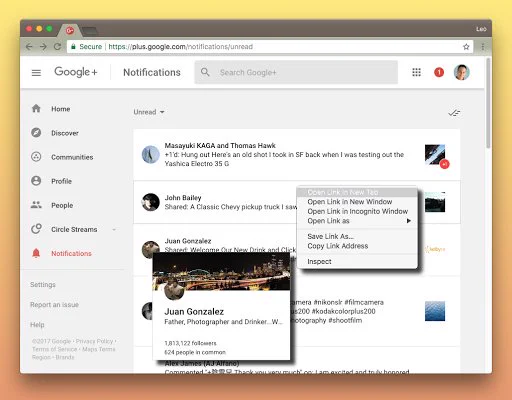The width and height of the screenshot is (512, 400).
Task: Choose Open Link in Incognito Window
Action: pos(357,211)
